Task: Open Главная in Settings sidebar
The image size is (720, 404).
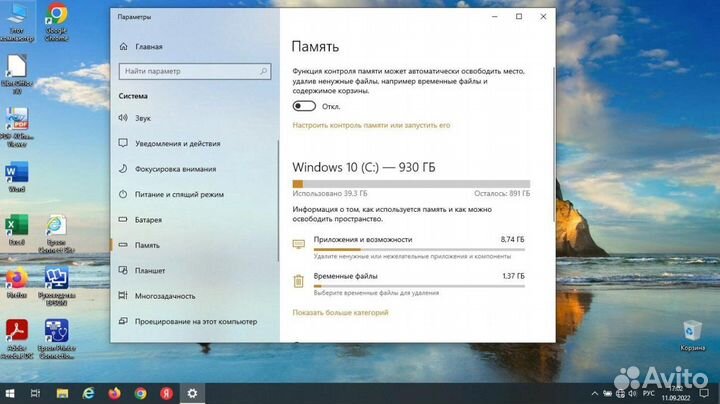Action: [149, 47]
